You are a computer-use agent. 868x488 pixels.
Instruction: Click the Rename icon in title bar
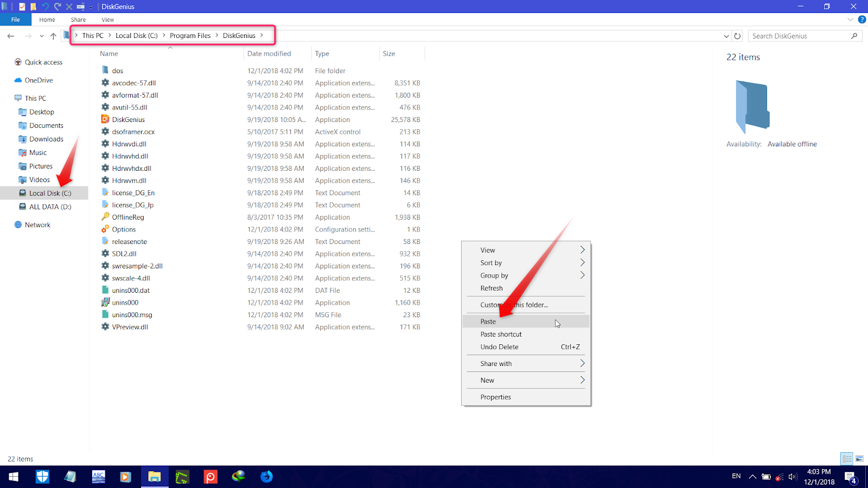(80, 7)
